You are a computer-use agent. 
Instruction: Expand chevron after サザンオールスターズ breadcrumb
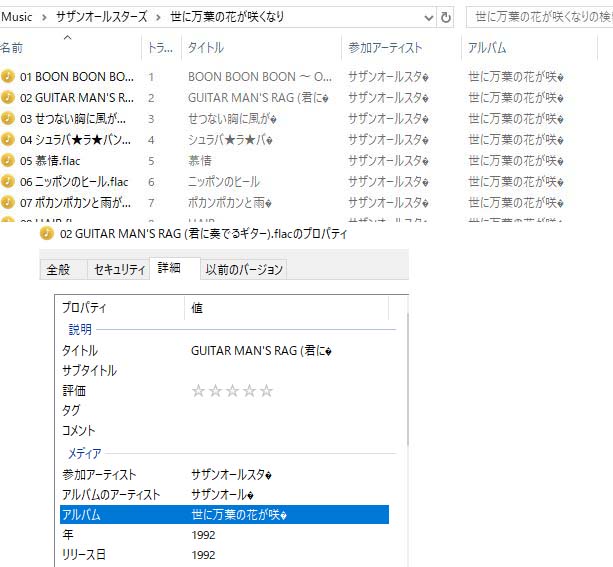pos(158,18)
